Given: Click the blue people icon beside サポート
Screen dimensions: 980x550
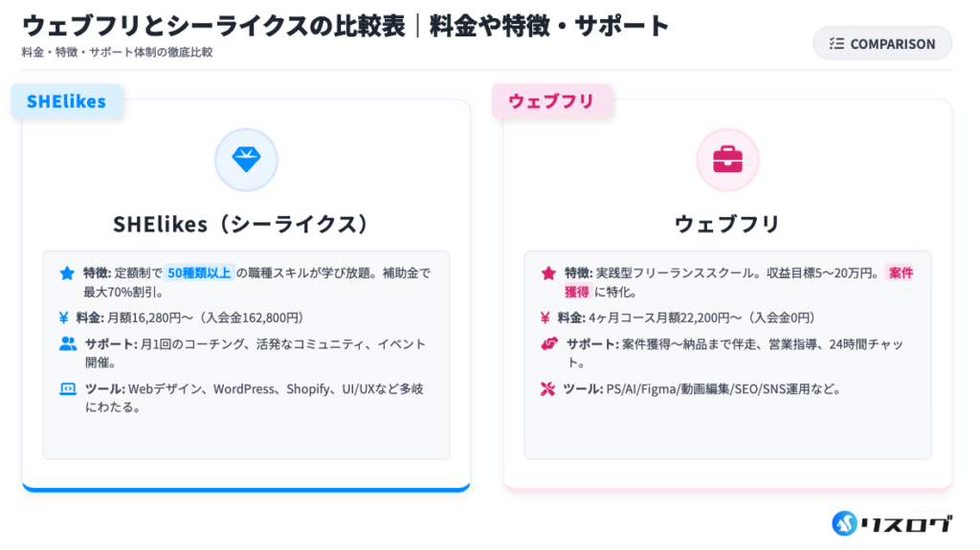Looking at the screenshot, I should tap(68, 344).
